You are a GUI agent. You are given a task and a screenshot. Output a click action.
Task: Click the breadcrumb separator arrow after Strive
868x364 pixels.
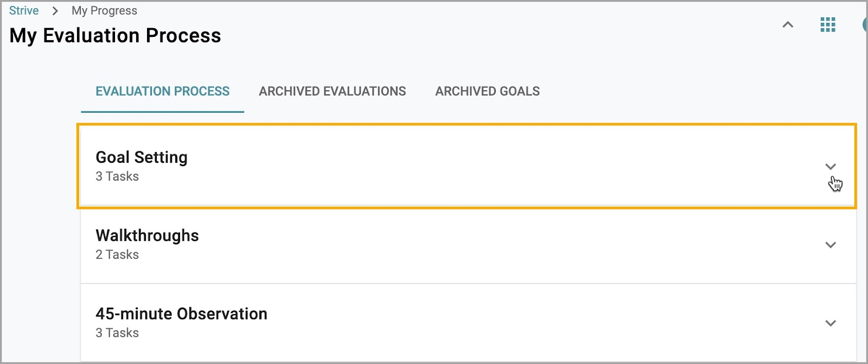[55, 11]
